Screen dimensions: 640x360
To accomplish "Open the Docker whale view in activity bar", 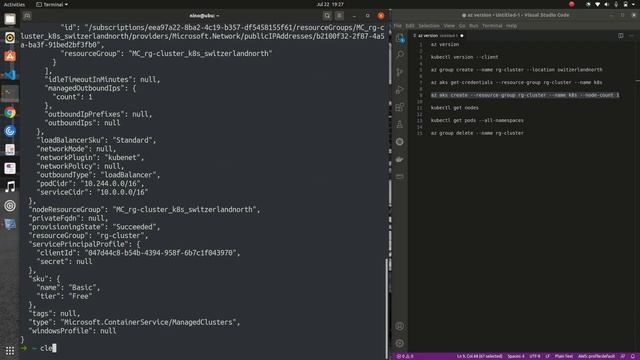I will [x=400, y=159].
